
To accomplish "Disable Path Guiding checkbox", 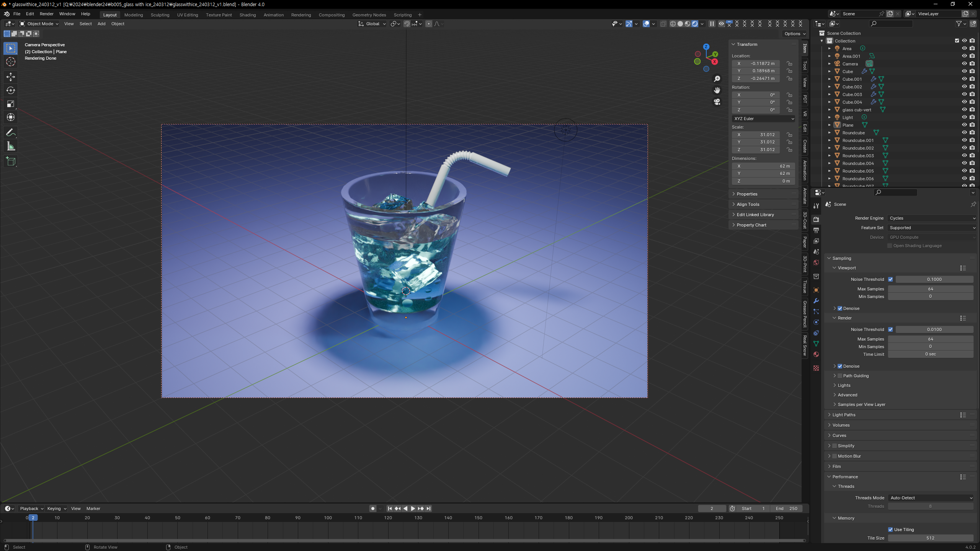I will click(840, 376).
